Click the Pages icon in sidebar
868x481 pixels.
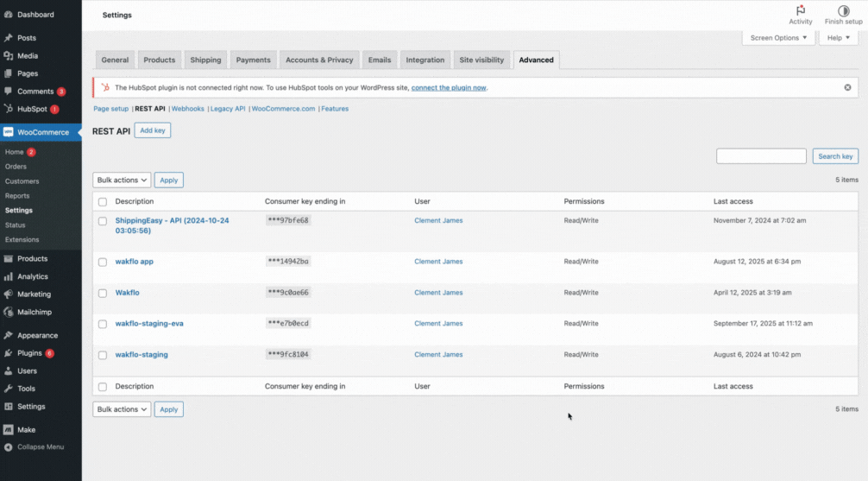coord(9,73)
